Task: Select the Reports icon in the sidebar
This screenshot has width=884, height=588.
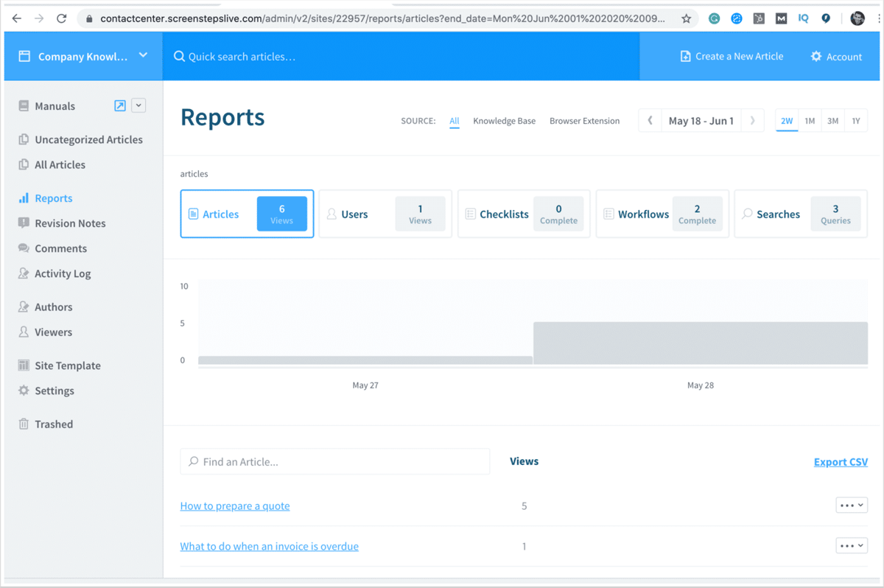Action: (x=22, y=197)
